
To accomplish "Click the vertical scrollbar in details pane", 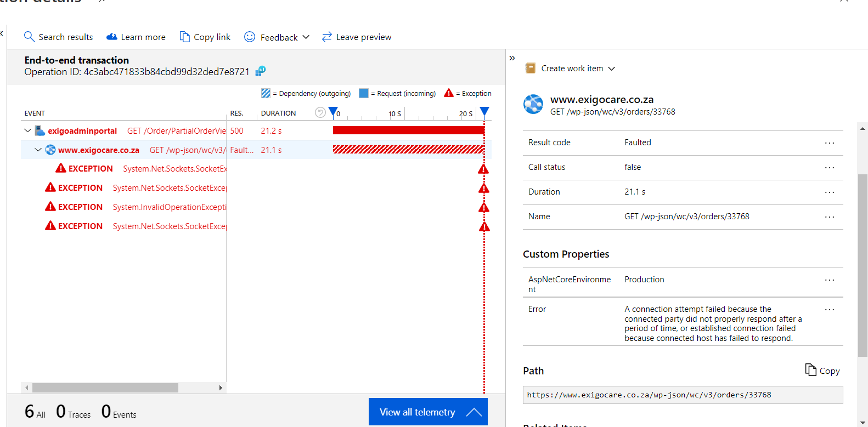I will tap(863, 266).
